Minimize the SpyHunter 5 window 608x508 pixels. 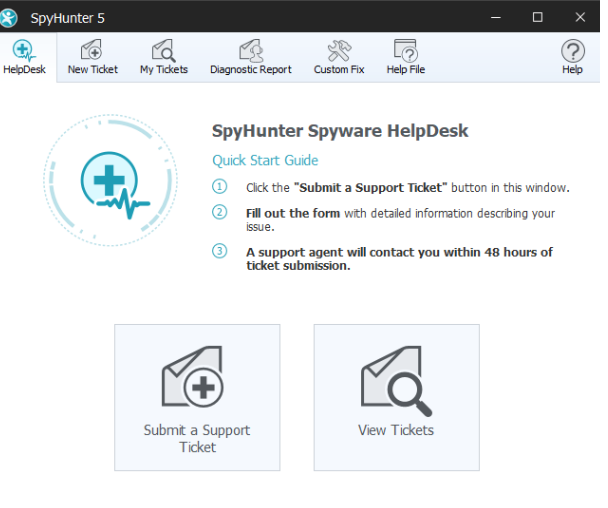493,16
